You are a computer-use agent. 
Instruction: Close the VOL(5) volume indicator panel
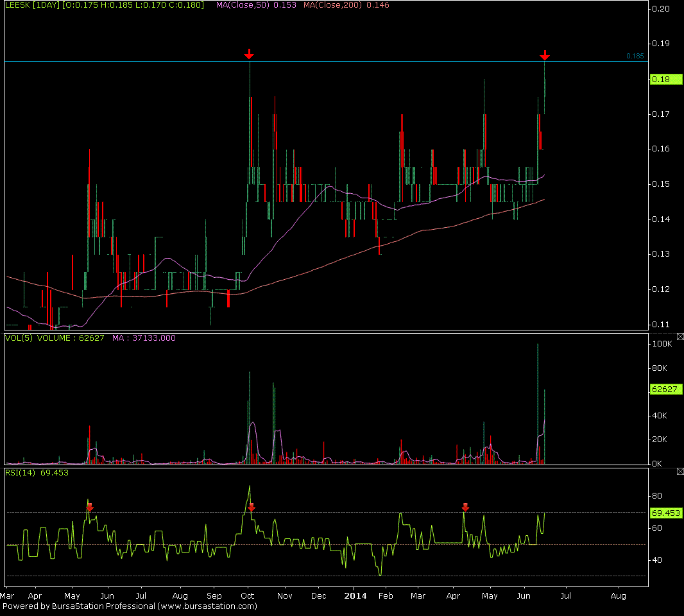coord(680,336)
